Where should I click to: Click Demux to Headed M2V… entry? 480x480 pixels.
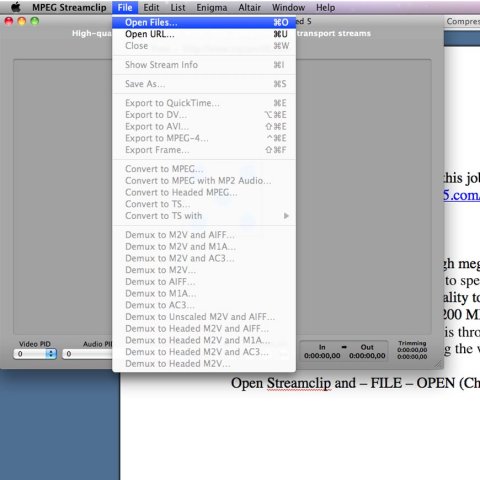tap(204, 364)
